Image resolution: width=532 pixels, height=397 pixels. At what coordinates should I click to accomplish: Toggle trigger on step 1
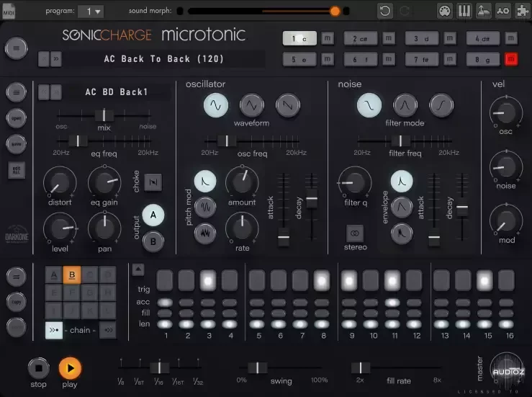click(165, 280)
